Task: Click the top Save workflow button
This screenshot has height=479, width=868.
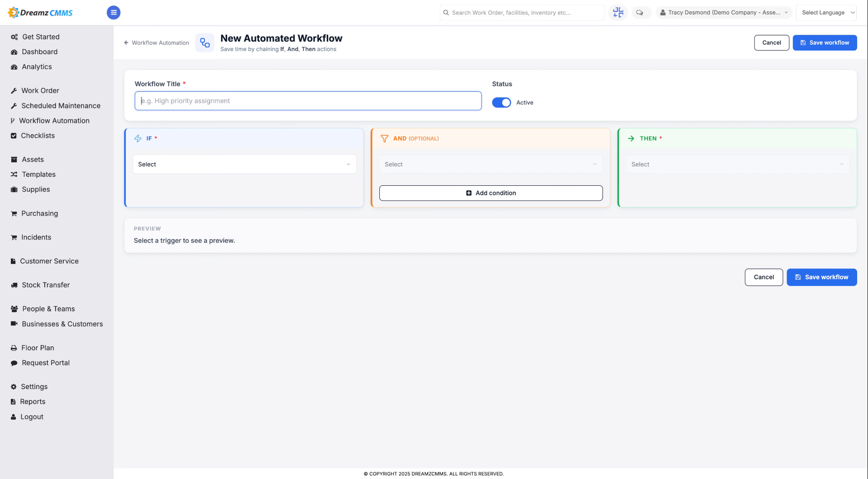Action: (x=825, y=42)
